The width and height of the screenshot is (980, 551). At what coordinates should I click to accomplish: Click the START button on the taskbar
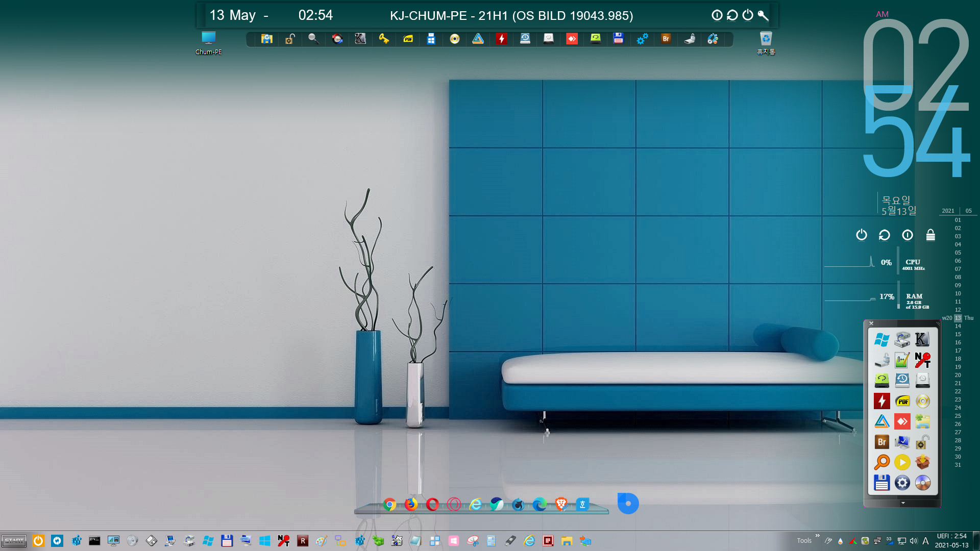[x=14, y=541]
